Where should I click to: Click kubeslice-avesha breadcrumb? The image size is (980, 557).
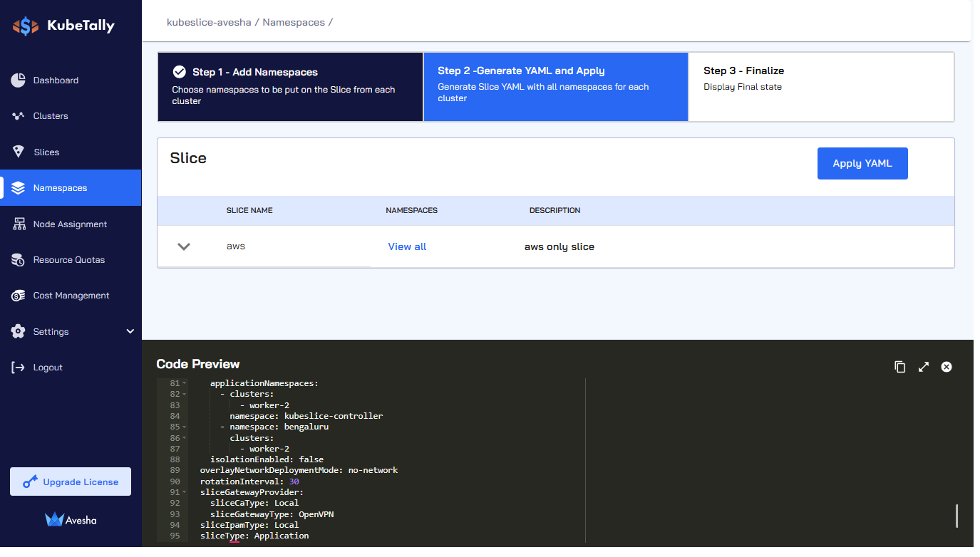209,22
